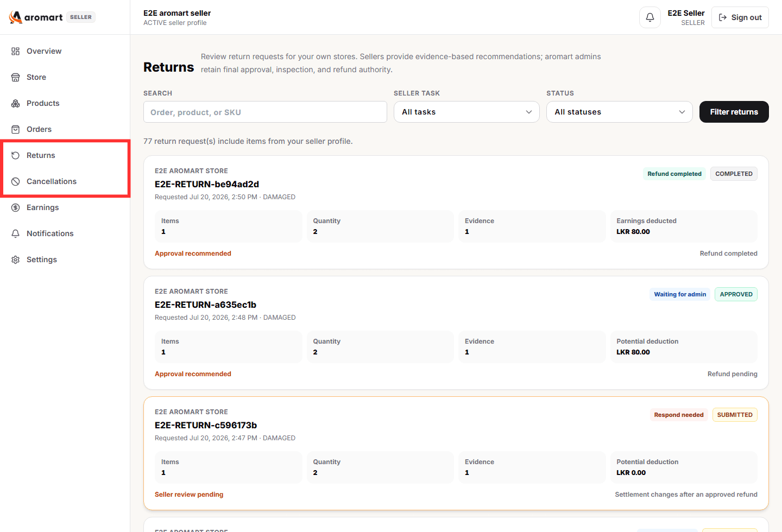Click the Orders bag icon
Screen dimensions: 782x532
(15, 129)
